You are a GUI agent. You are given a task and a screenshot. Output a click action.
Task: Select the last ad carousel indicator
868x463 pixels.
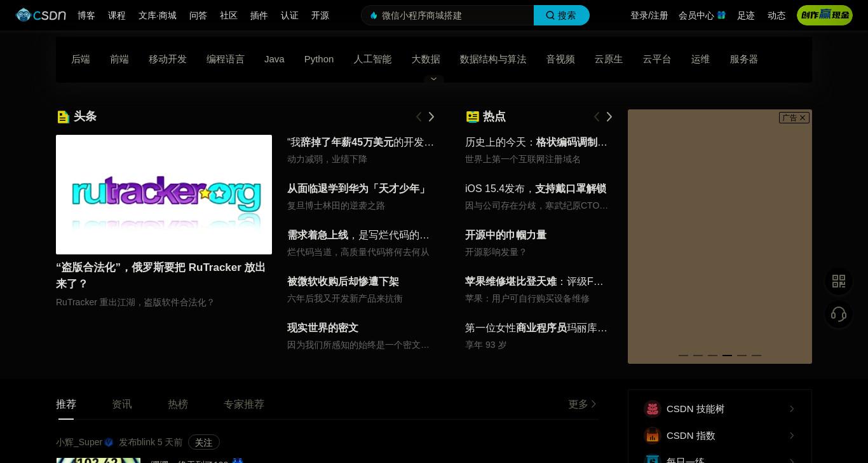click(756, 356)
